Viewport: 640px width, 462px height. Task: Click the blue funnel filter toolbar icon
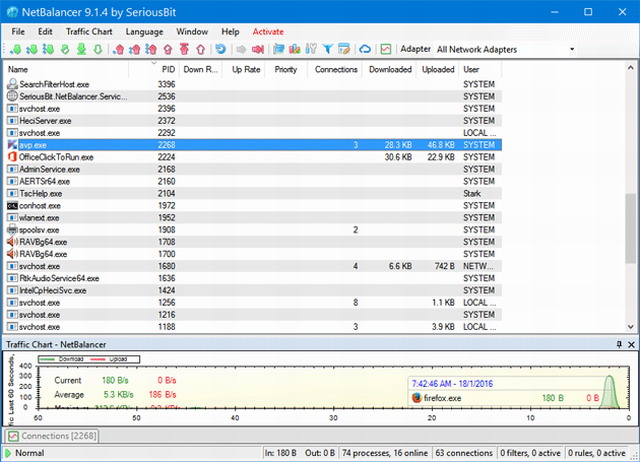point(328,49)
